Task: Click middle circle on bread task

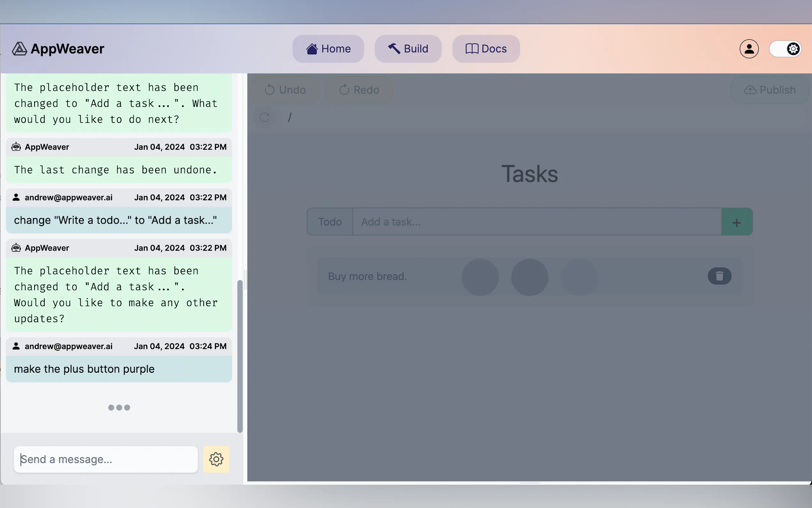Action: [529, 277]
